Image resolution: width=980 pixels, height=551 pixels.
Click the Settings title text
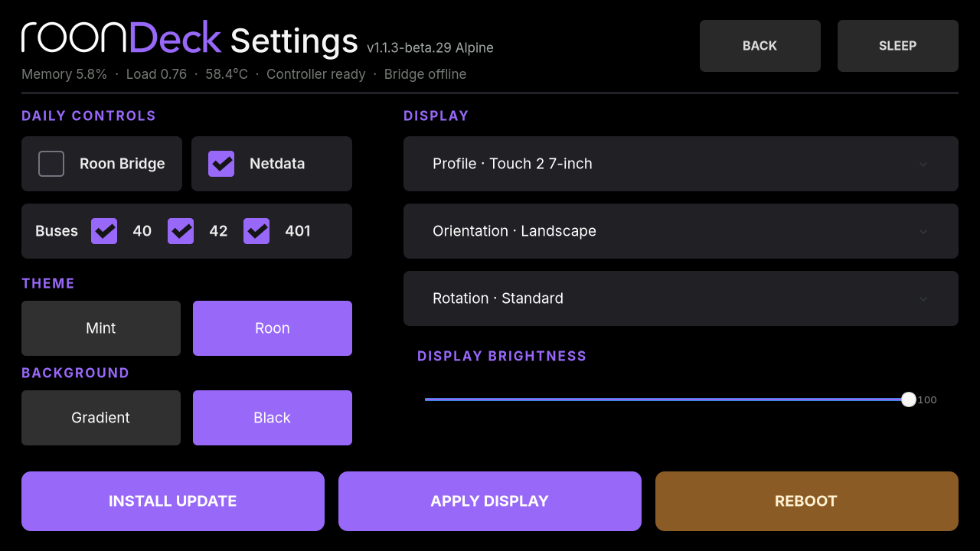(x=294, y=41)
